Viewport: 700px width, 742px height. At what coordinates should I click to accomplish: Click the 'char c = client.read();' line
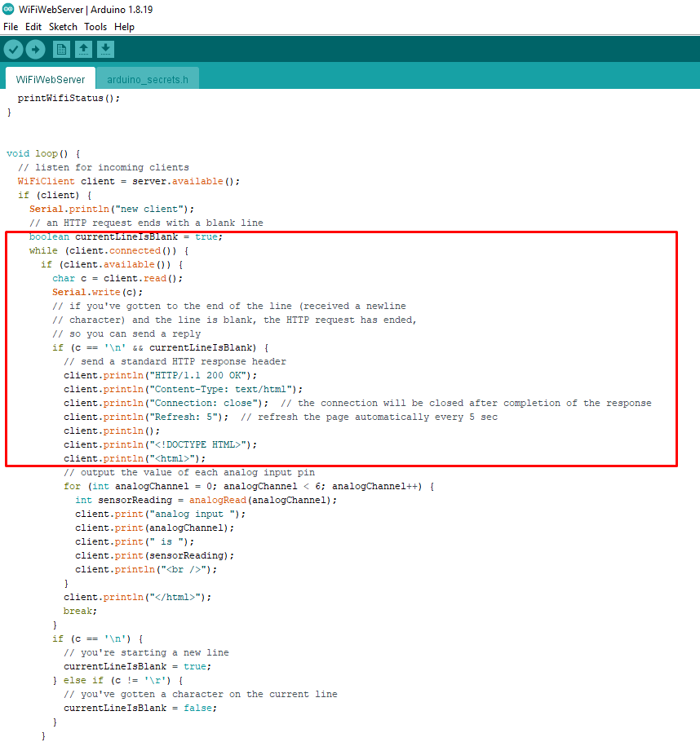(x=117, y=278)
